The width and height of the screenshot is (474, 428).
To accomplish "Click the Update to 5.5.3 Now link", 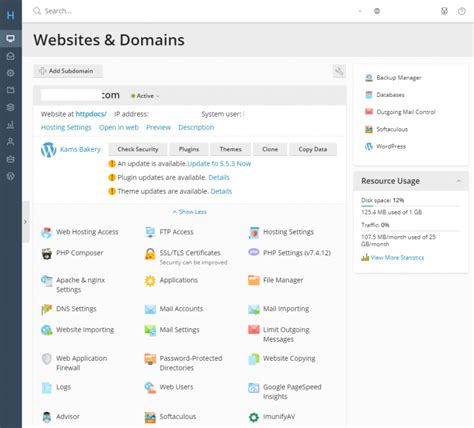I will (219, 164).
